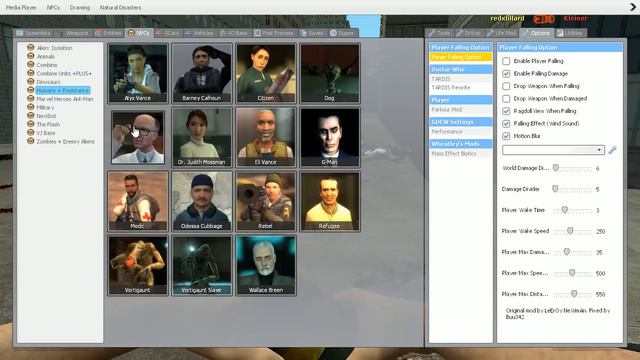Switch to the Spawnlists tab
This screenshot has height=360, width=640.
(x=34, y=33)
